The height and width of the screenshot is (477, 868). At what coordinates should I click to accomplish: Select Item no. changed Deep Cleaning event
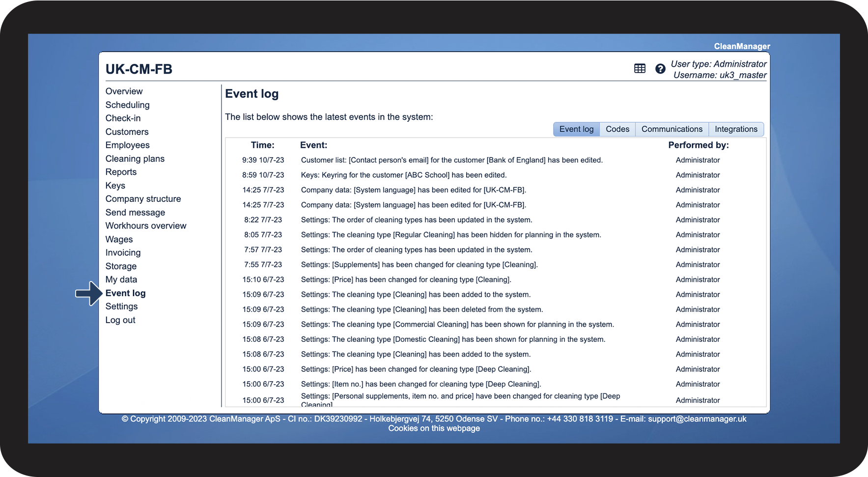(420, 384)
